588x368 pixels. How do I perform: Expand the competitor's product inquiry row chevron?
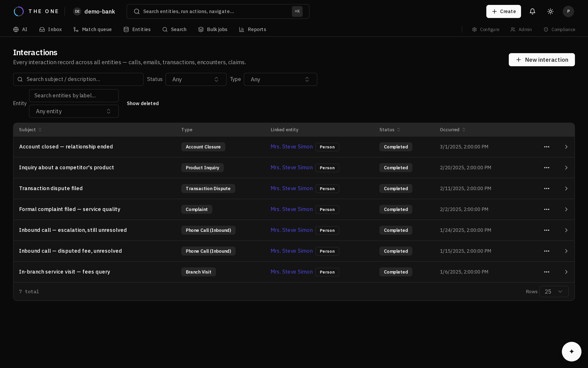(566, 168)
